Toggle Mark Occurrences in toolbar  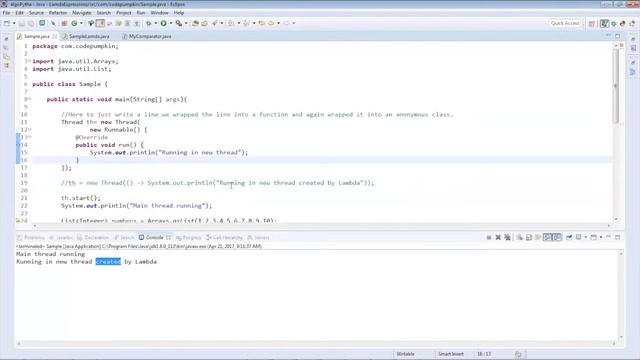100,23
